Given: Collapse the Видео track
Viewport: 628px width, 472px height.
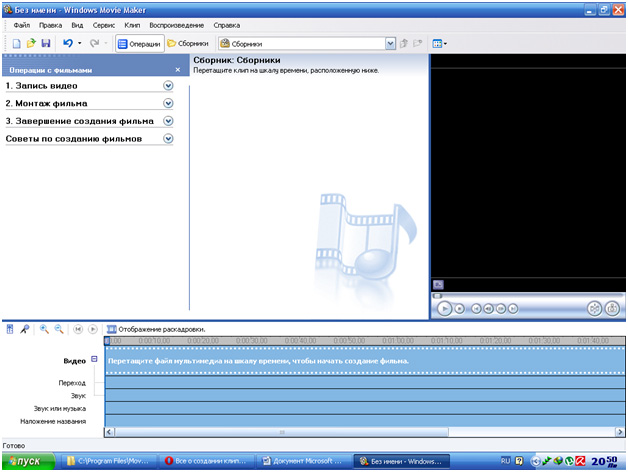Looking at the screenshot, I should [x=94, y=359].
